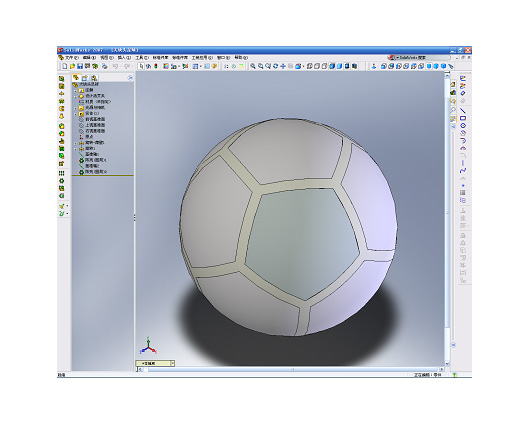Activate the Rotate View tool

(275, 67)
